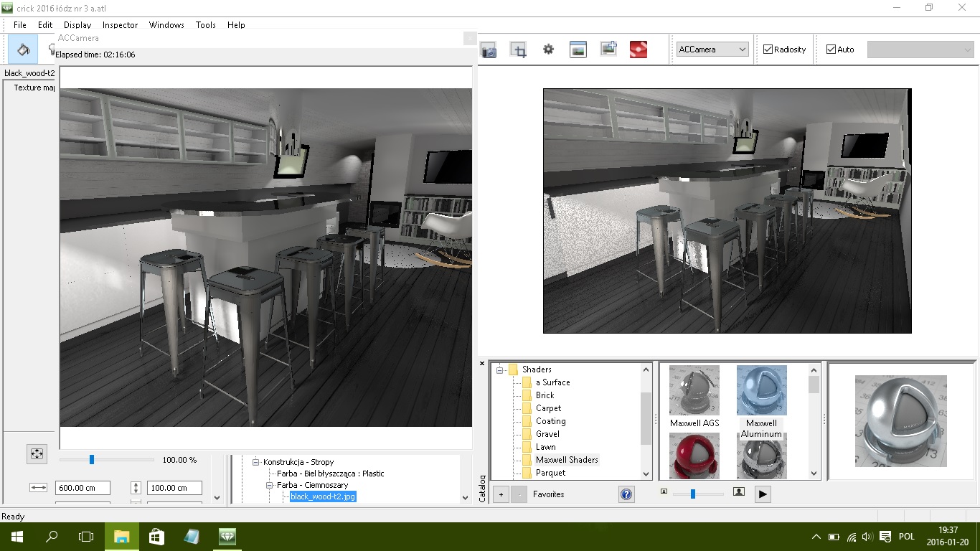Toggle the Auto checkbox

831,50
